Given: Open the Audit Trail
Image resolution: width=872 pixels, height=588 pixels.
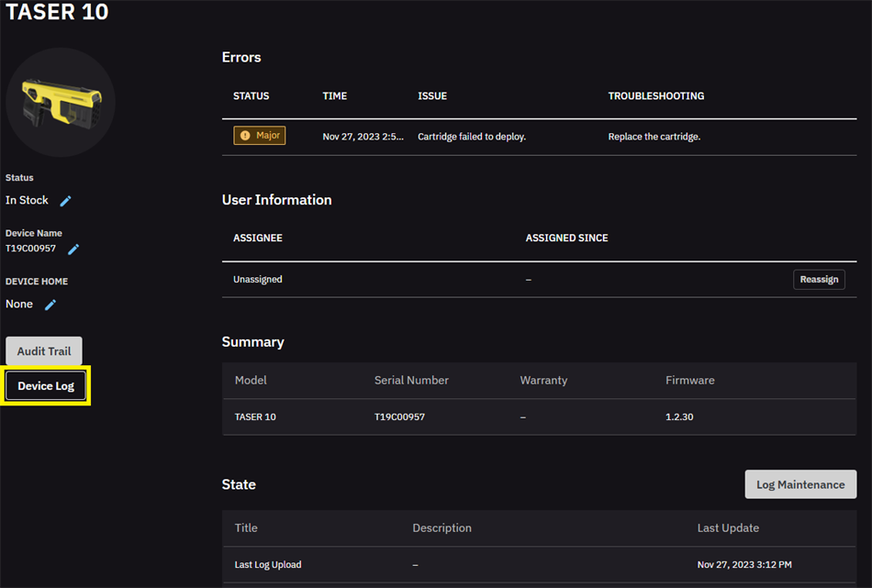Looking at the screenshot, I should [x=44, y=351].
